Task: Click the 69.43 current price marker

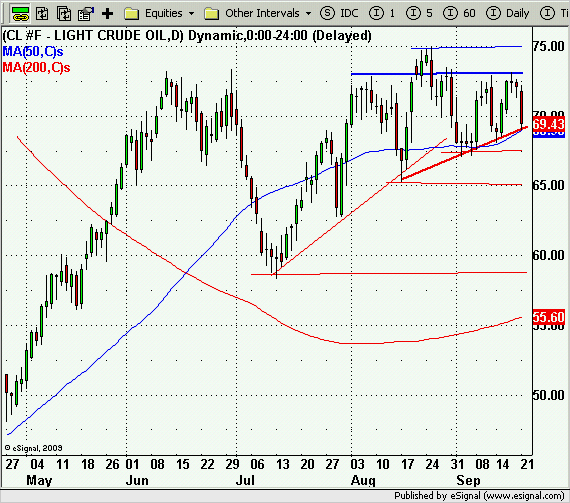Action: point(549,124)
